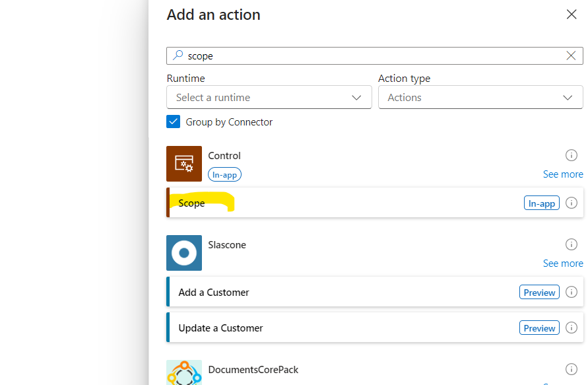588x385 pixels.
Task: Clear the search field with the X
Action: point(570,55)
